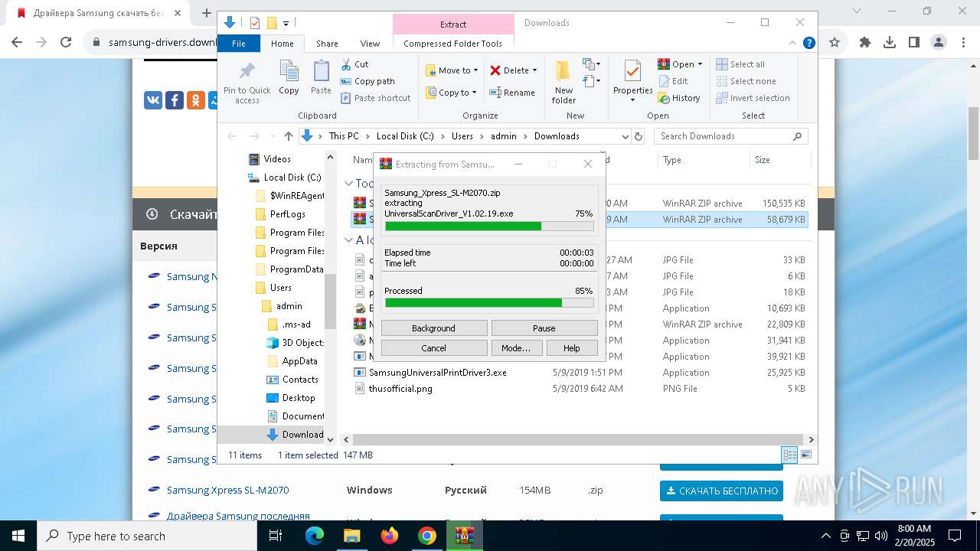This screenshot has height=551, width=980.
Task: Click Help in extraction dialog
Action: click(572, 347)
